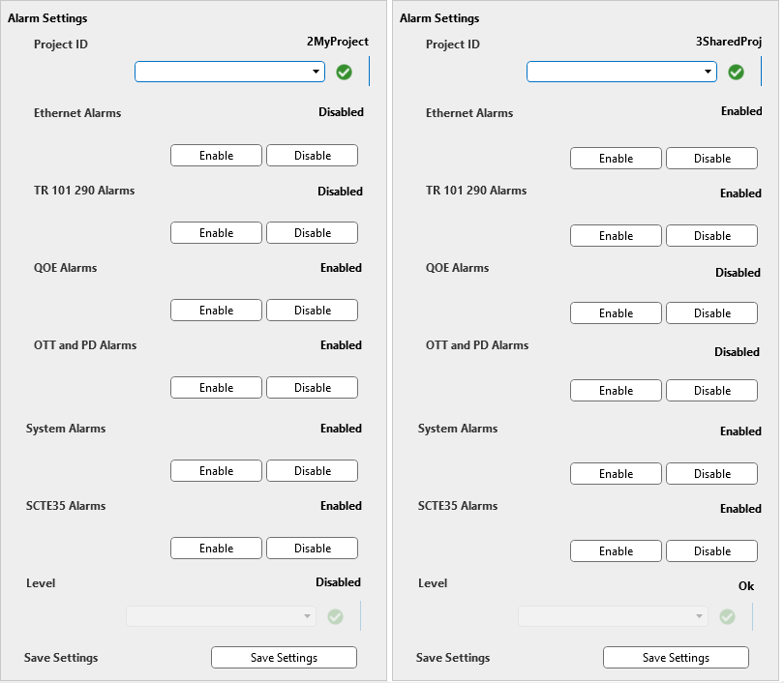The image size is (784, 683).
Task: Click green checkmark beside Project ID in left panel
Action: (344, 72)
